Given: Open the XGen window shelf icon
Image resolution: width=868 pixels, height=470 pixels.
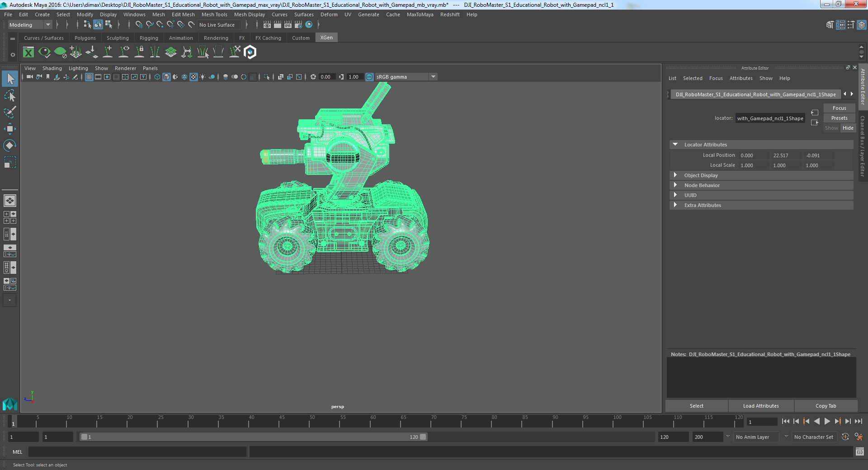Looking at the screenshot, I should coord(28,52).
